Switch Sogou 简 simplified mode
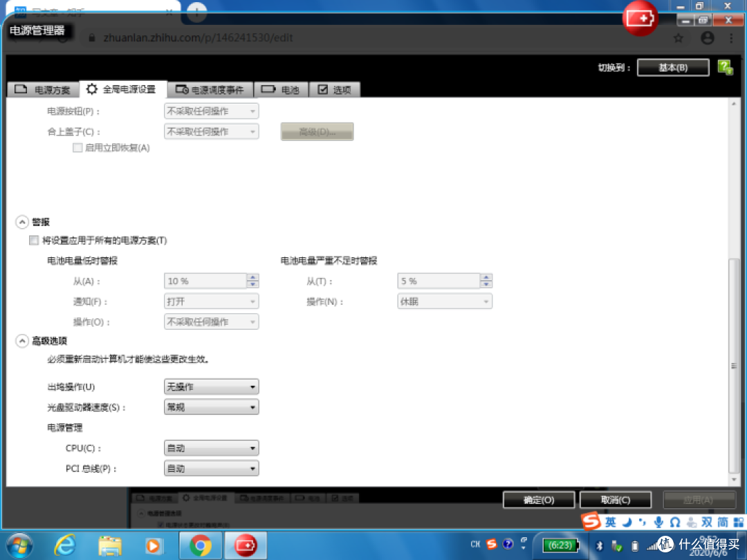747x560 pixels. click(x=723, y=523)
